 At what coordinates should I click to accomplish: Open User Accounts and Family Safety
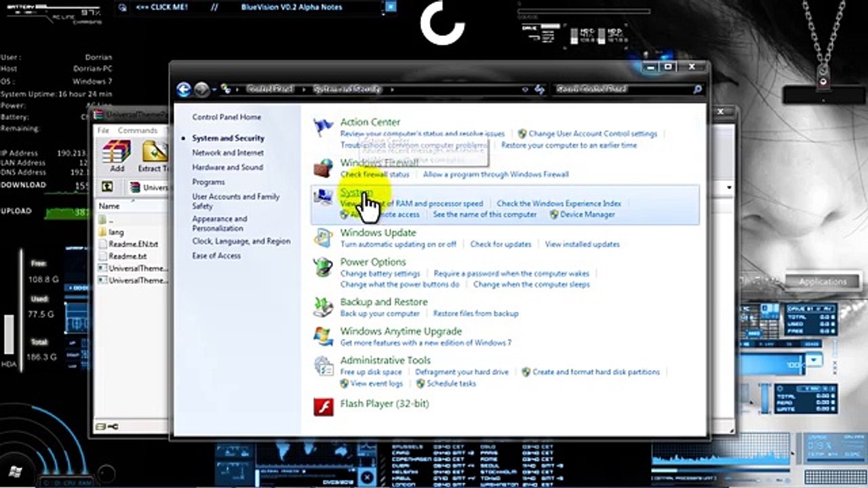tap(235, 201)
